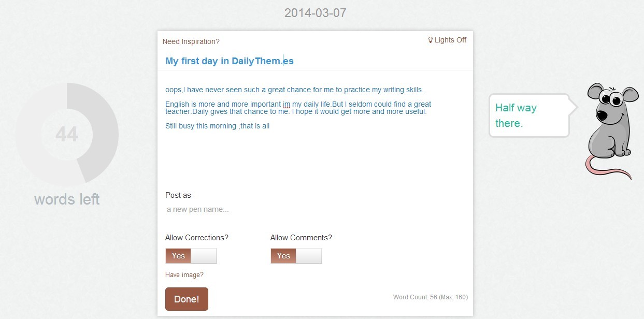Click the title 'My first day in DailyThem.es'
Viewport: 644px width, 319px height.
tap(230, 61)
